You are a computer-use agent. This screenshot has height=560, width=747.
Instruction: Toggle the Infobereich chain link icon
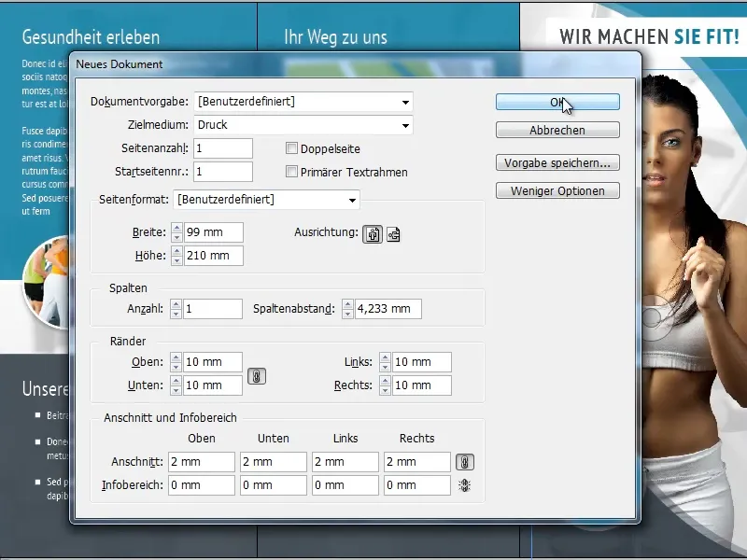click(x=464, y=485)
